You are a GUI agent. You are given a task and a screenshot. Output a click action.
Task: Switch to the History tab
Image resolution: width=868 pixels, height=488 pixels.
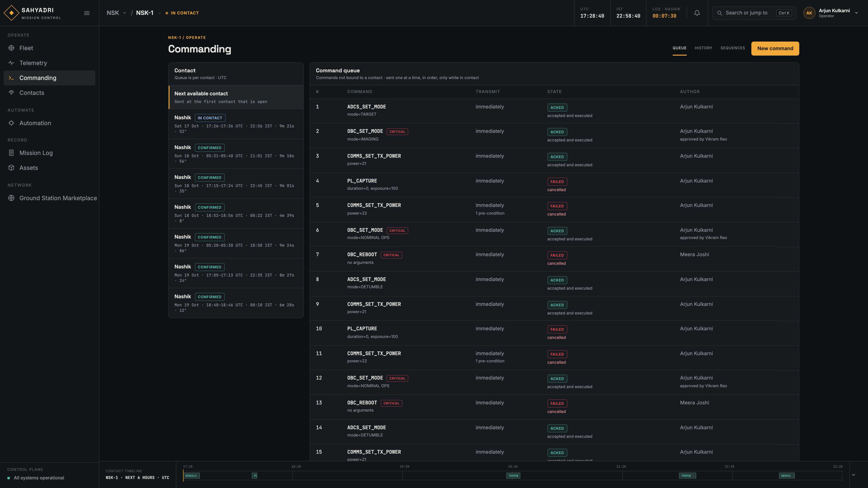coord(703,48)
